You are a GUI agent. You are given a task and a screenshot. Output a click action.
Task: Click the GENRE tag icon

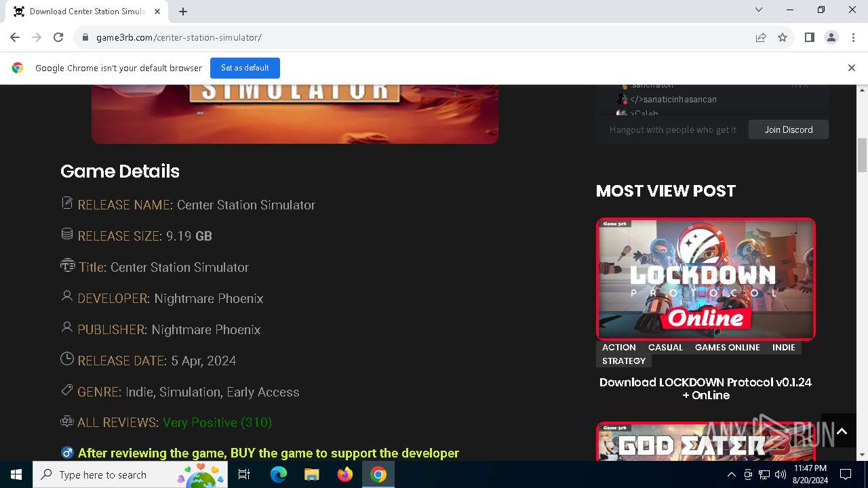(67, 390)
